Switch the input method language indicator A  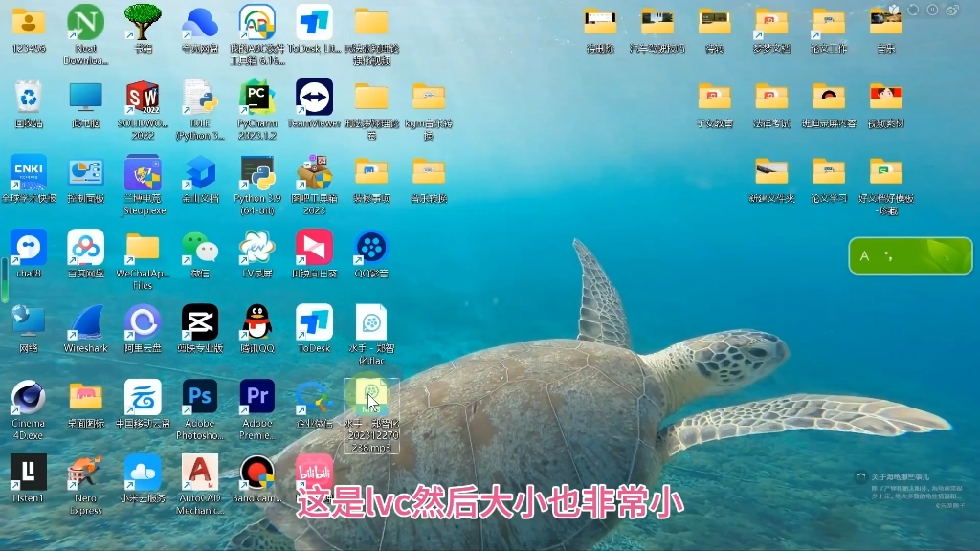point(865,255)
